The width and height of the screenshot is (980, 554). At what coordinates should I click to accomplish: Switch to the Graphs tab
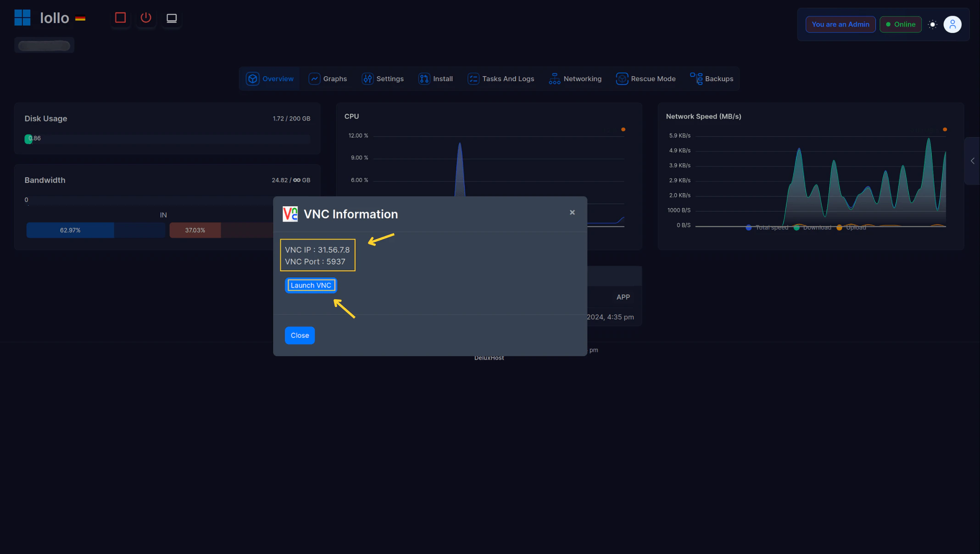[x=328, y=79]
